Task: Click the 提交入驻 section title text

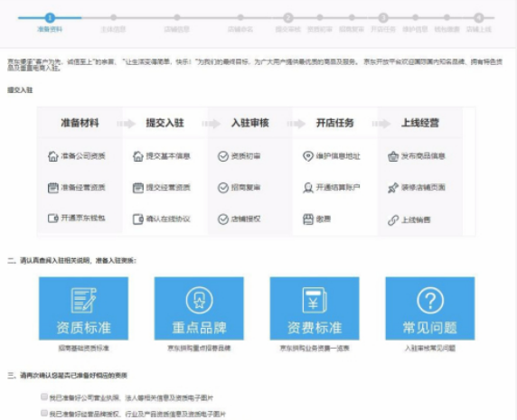Action: (x=20, y=90)
